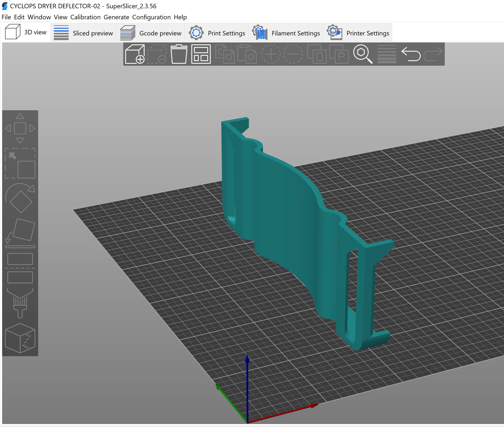Click the Split to objects icon

tap(317, 54)
